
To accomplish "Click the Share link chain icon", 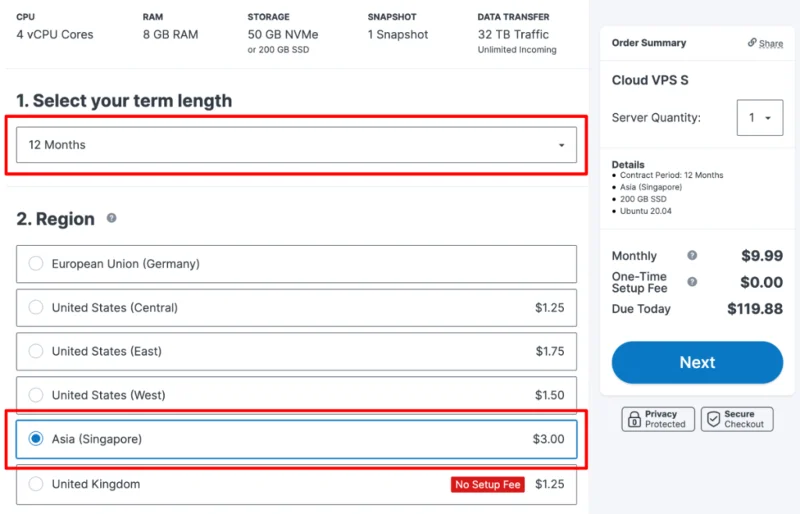I will click(752, 42).
